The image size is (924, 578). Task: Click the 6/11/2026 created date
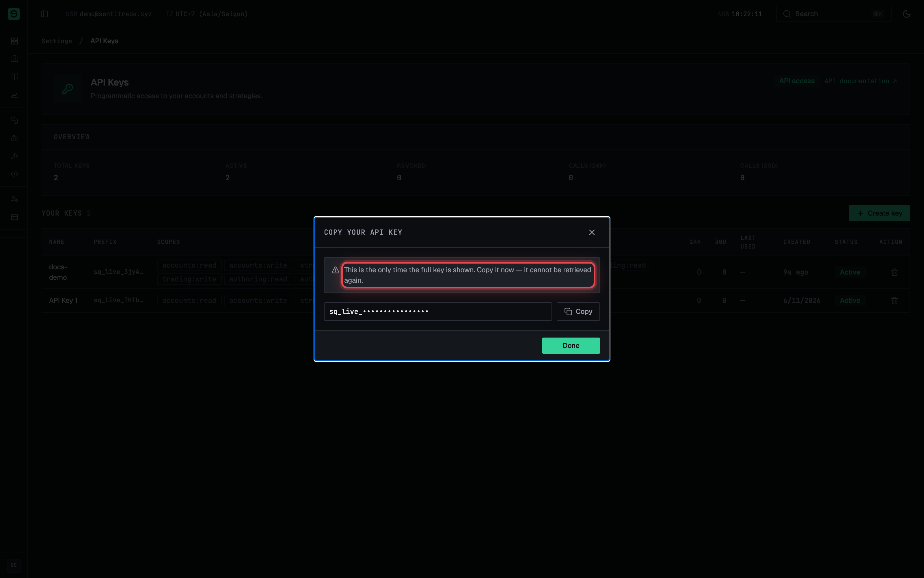(x=802, y=301)
